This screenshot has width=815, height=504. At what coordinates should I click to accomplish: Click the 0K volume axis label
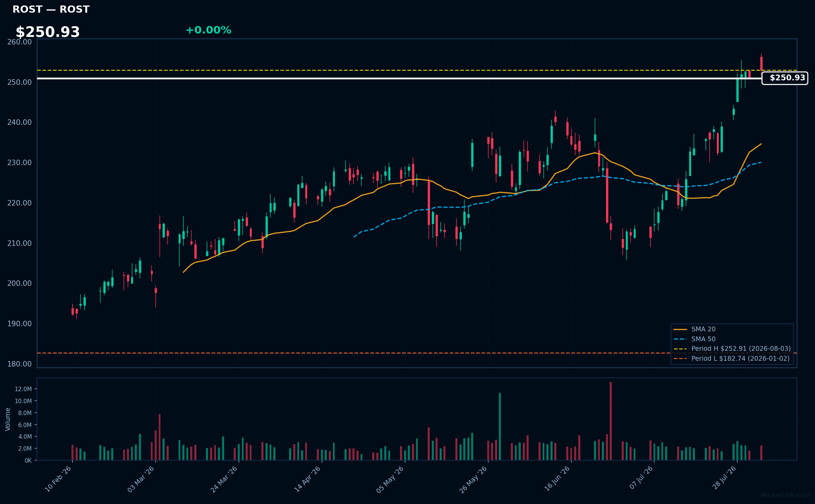point(28,461)
